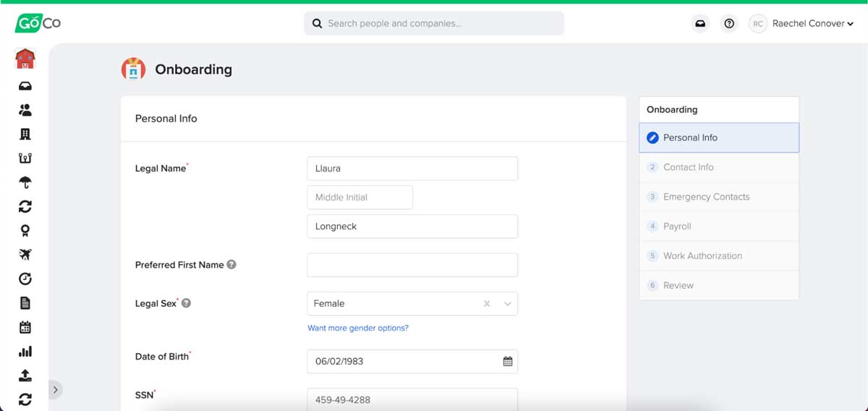Go to Work Authorization onboarding step
868x411 pixels.
point(719,256)
